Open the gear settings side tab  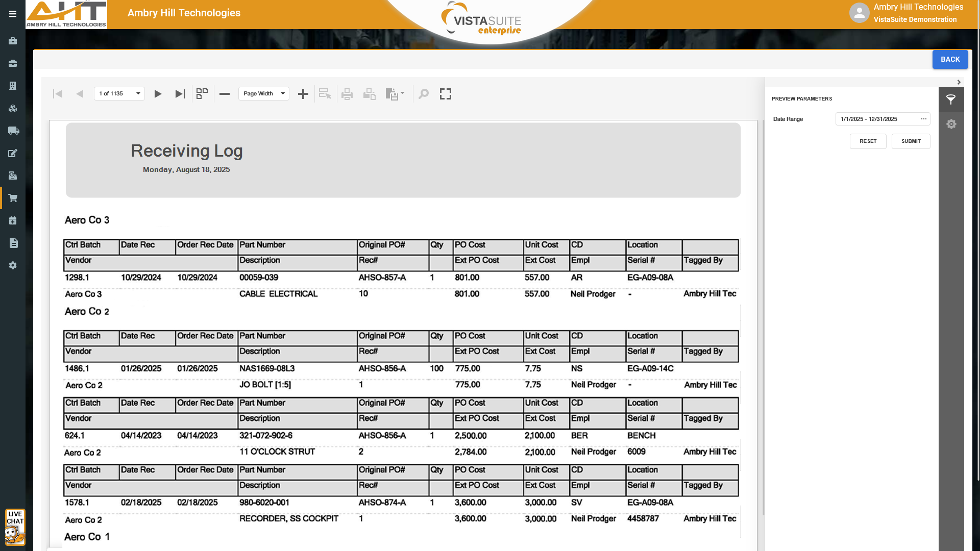(x=951, y=124)
